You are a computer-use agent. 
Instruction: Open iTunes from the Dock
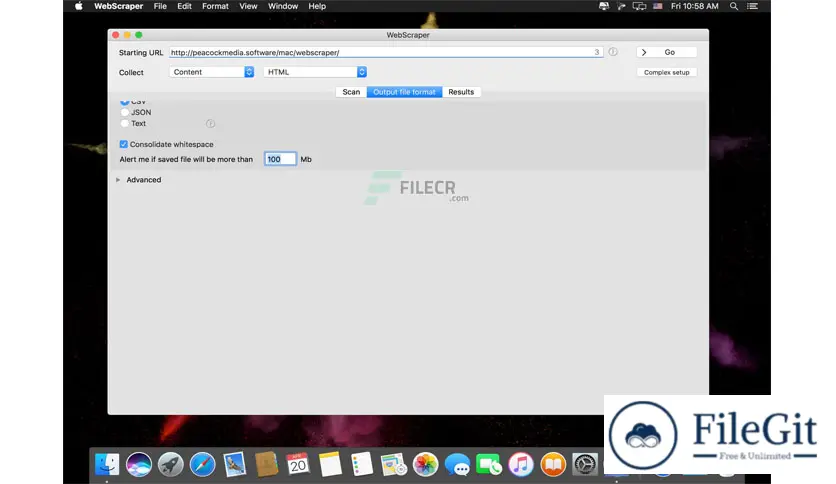coord(521,464)
